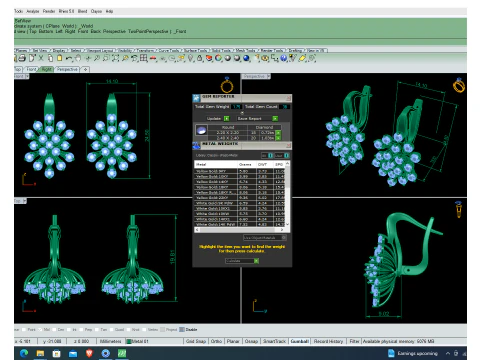Select the Pan hand tool
Image resolution: width=480 pixels, height=360 pixels.
78,58
